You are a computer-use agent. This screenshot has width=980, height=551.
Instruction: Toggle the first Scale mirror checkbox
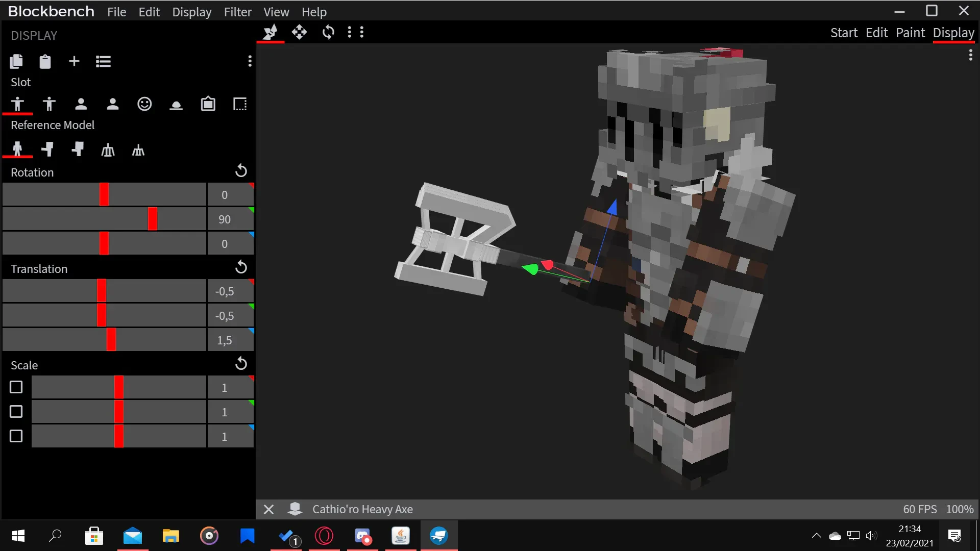coord(16,387)
